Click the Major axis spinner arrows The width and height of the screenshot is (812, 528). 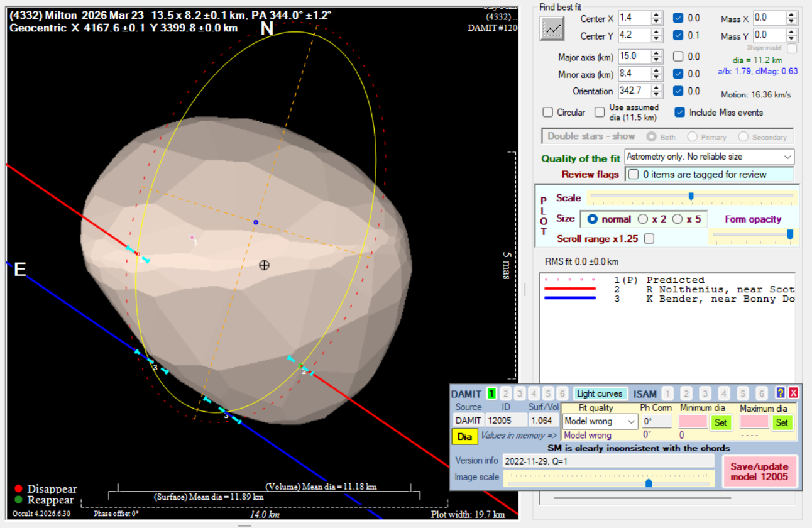(657, 57)
